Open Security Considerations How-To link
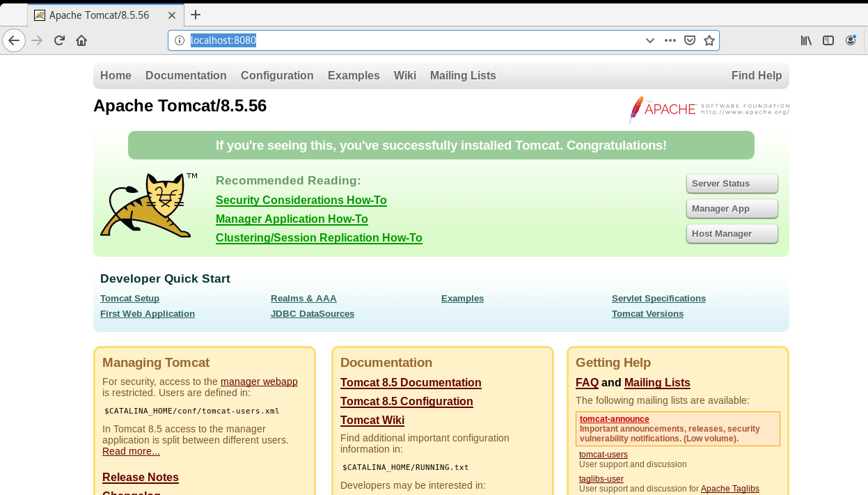Image resolution: width=868 pixels, height=495 pixels. pos(301,201)
